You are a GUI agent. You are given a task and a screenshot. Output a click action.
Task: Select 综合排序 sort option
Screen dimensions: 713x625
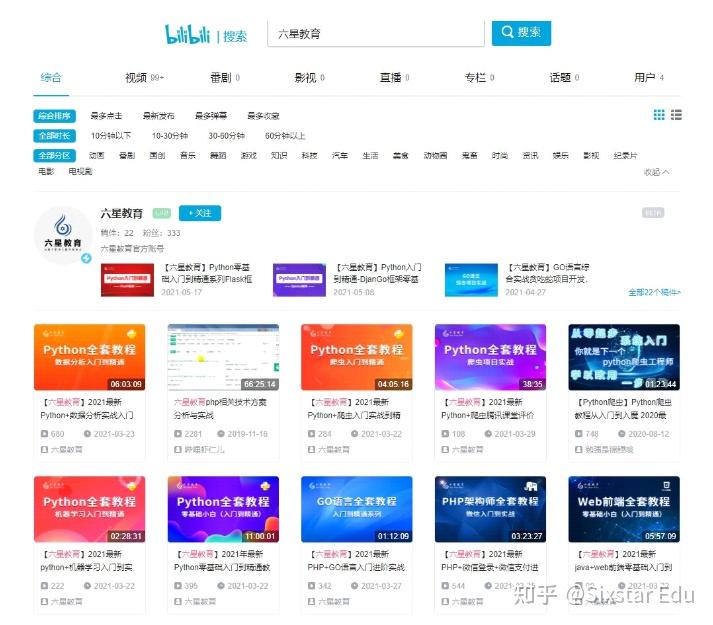54,116
